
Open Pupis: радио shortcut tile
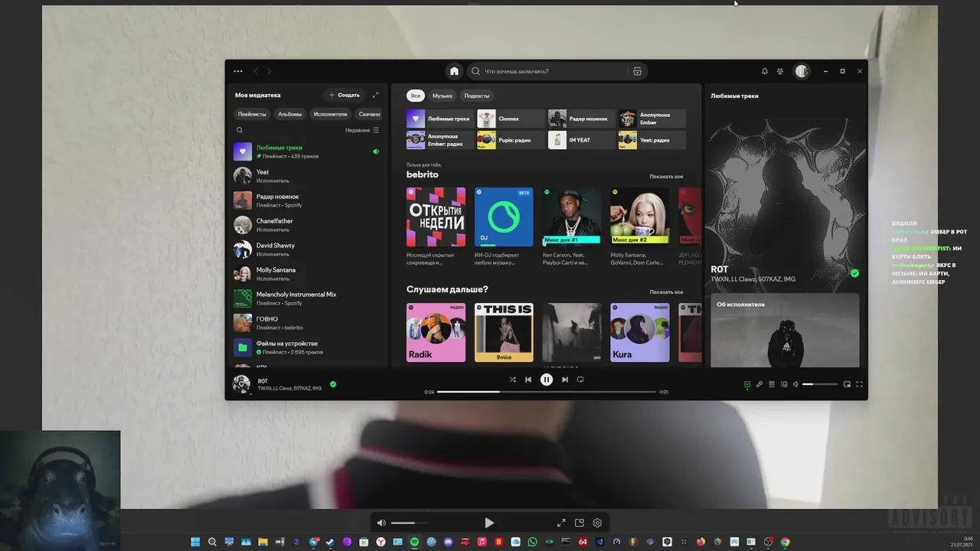pos(511,140)
